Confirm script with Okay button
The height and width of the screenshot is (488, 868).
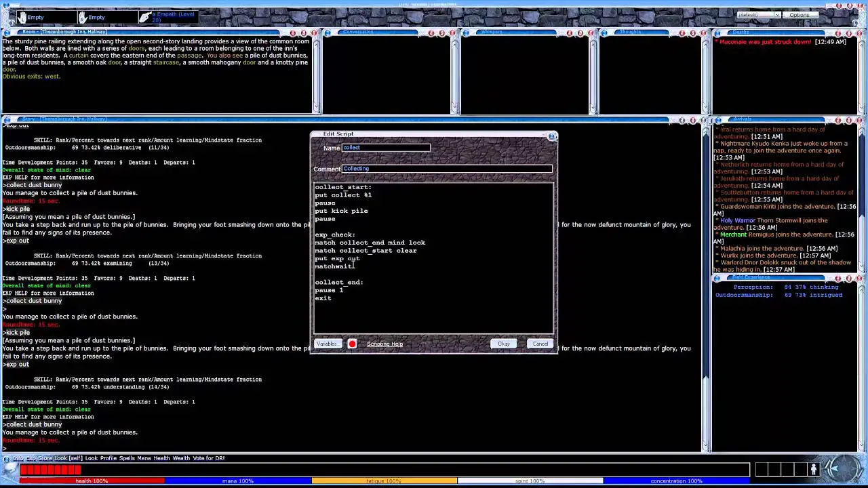tap(503, 344)
